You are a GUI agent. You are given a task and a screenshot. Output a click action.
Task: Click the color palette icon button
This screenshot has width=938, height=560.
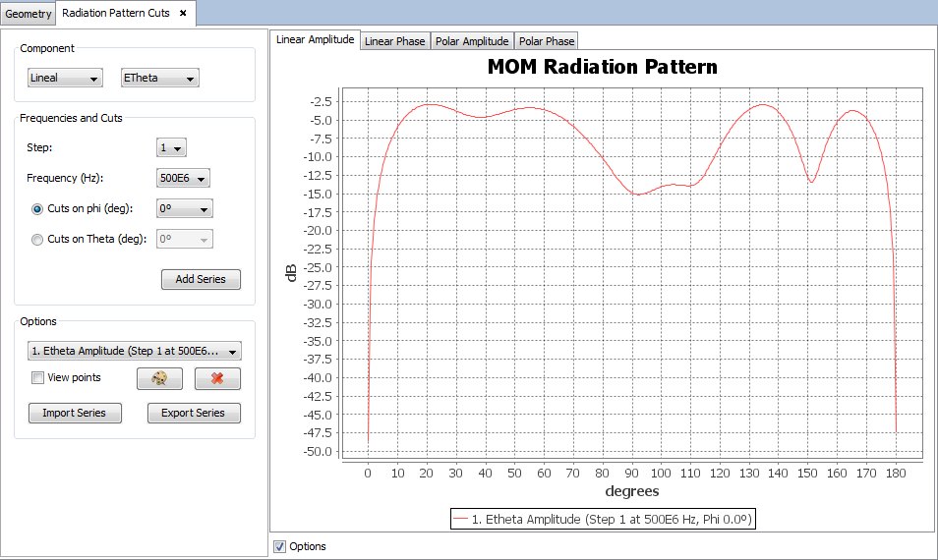(160, 378)
